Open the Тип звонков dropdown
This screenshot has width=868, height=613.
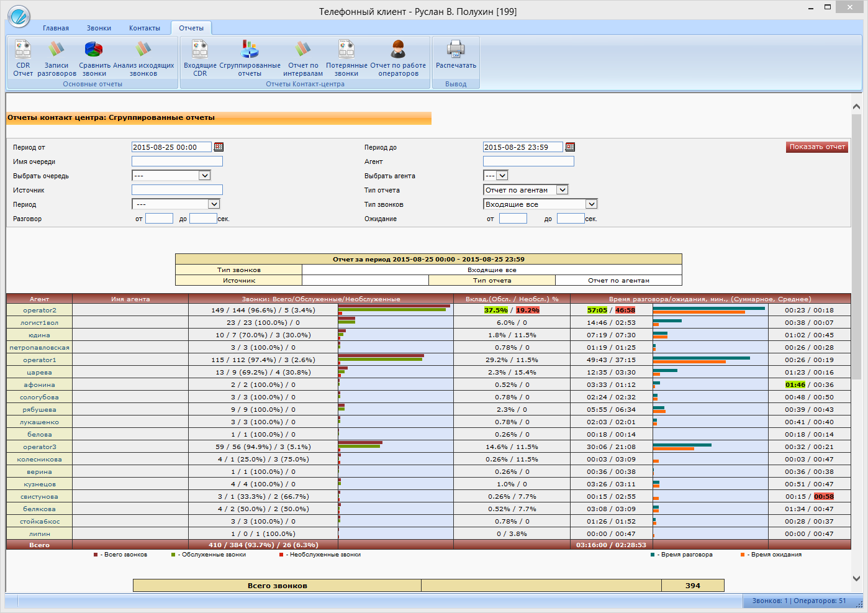coord(591,204)
